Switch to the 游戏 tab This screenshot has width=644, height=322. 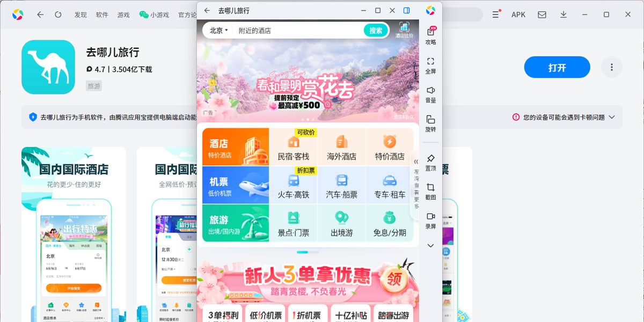[x=123, y=14]
